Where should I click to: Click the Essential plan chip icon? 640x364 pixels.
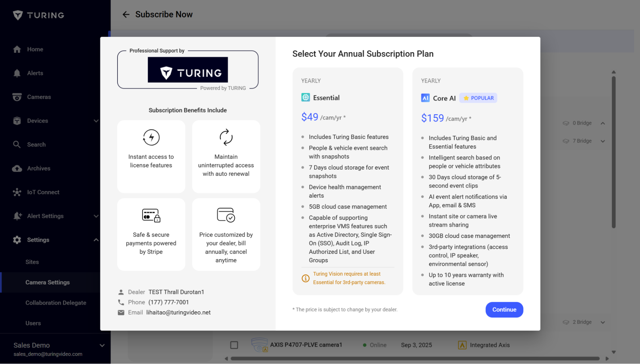click(x=305, y=98)
